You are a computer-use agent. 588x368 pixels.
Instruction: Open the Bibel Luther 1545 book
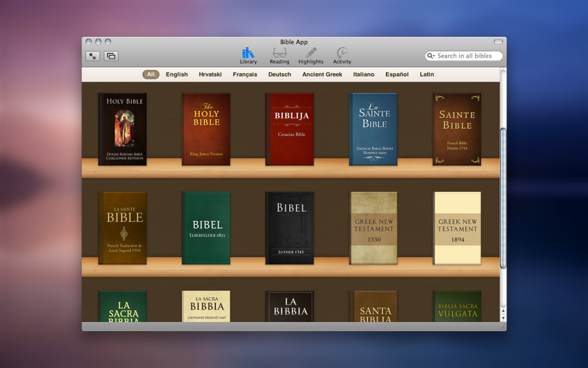point(289,228)
